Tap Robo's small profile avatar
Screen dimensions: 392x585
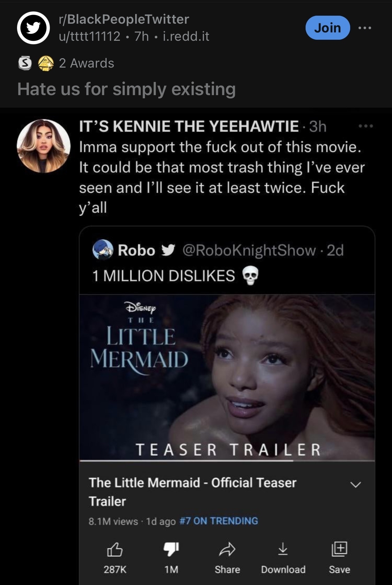coord(103,250)
